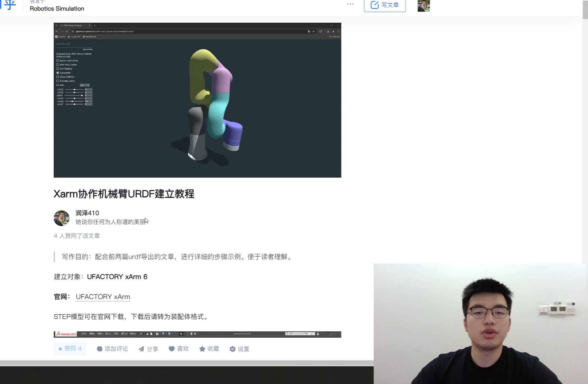Follow the UFACTORY xArm official site link

point(103,297)
